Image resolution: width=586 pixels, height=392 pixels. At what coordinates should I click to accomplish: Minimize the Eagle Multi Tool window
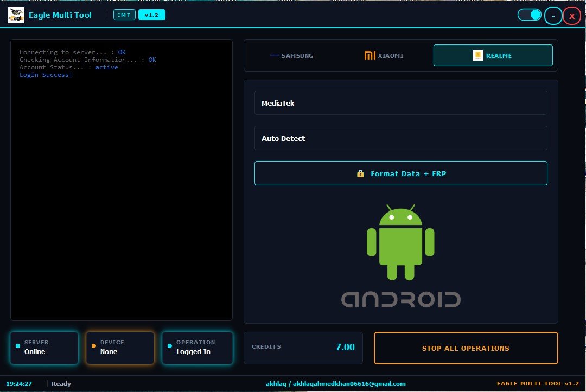pos(553,16)
